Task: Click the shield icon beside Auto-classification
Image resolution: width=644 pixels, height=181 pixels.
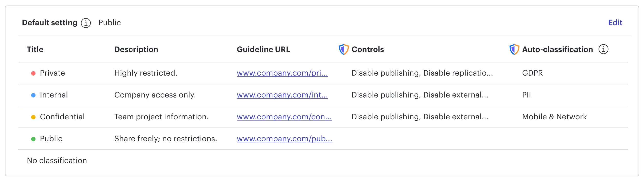Action: point(514,49)
